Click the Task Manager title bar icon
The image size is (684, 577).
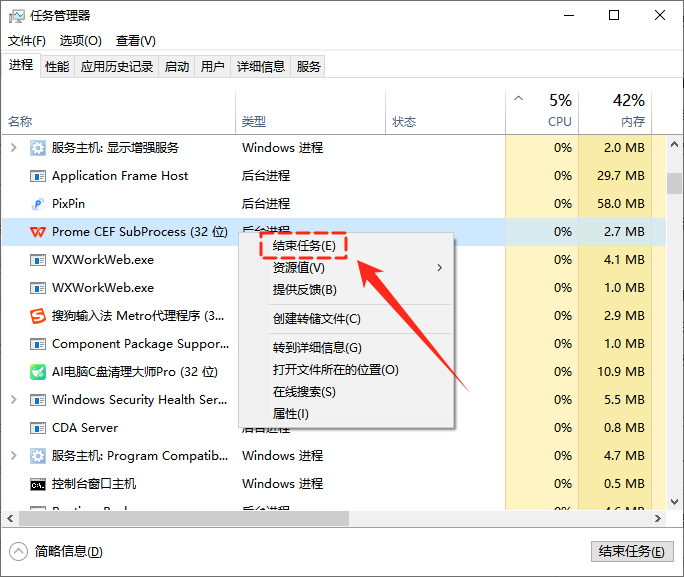(x=17, y=16)
